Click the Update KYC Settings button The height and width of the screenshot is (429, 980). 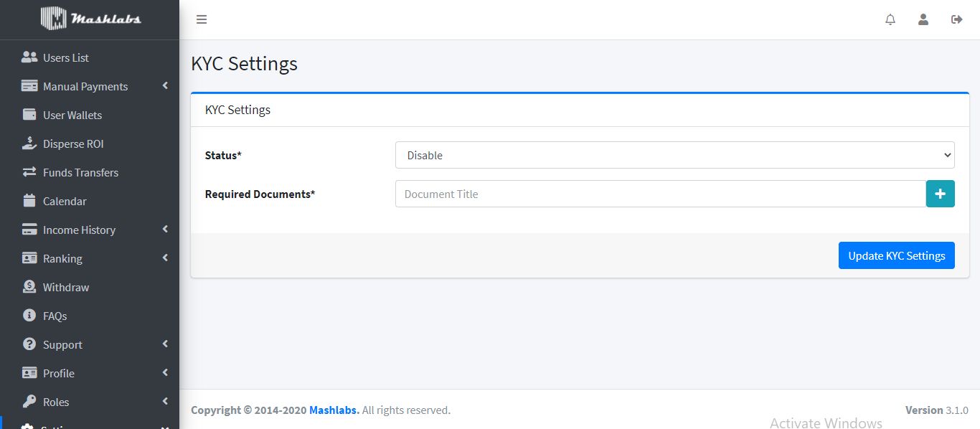pos(896,255)
